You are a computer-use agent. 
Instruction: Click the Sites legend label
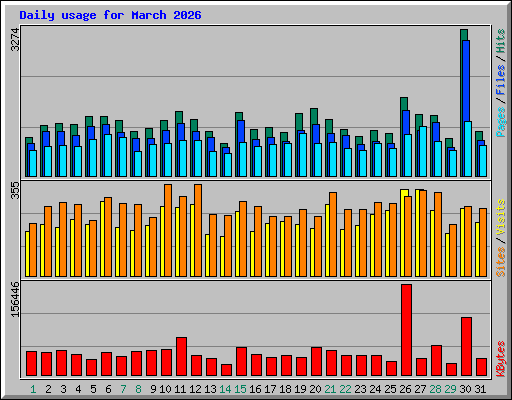coord(501,262)
